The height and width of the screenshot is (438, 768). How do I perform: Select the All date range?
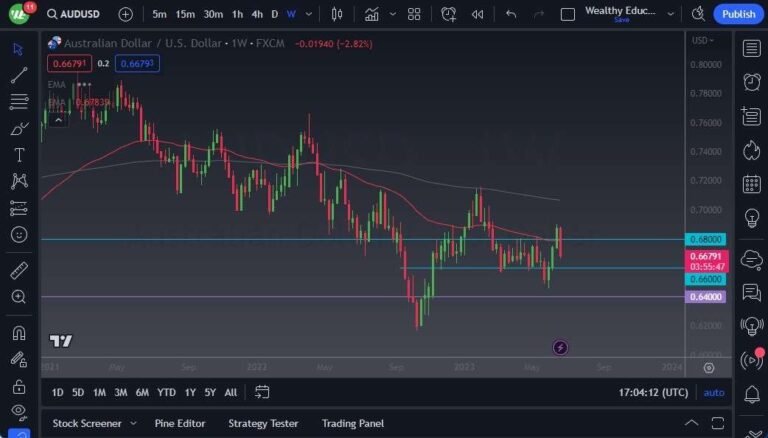pos(231,392)
